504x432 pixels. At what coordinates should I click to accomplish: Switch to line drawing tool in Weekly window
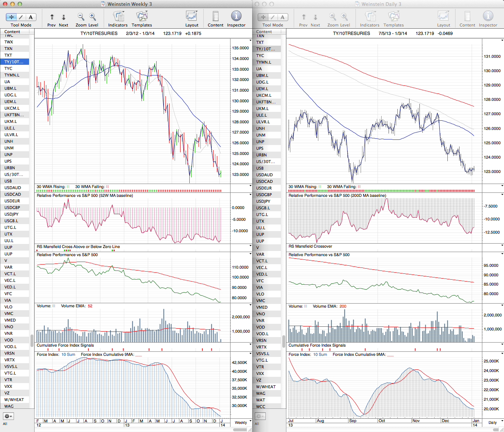[x=21, y=17]
